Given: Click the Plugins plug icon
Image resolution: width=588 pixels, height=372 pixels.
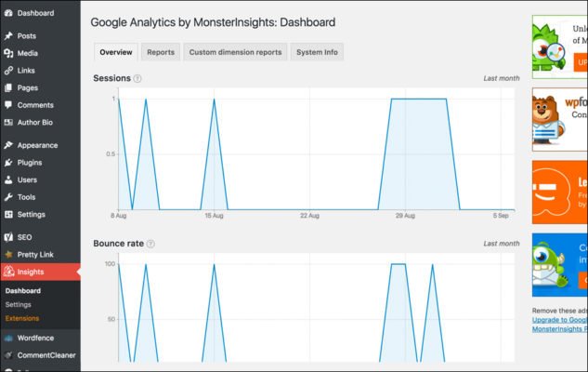Looking at the screenshot, I should pyautogui.click(x=8, y=163).
